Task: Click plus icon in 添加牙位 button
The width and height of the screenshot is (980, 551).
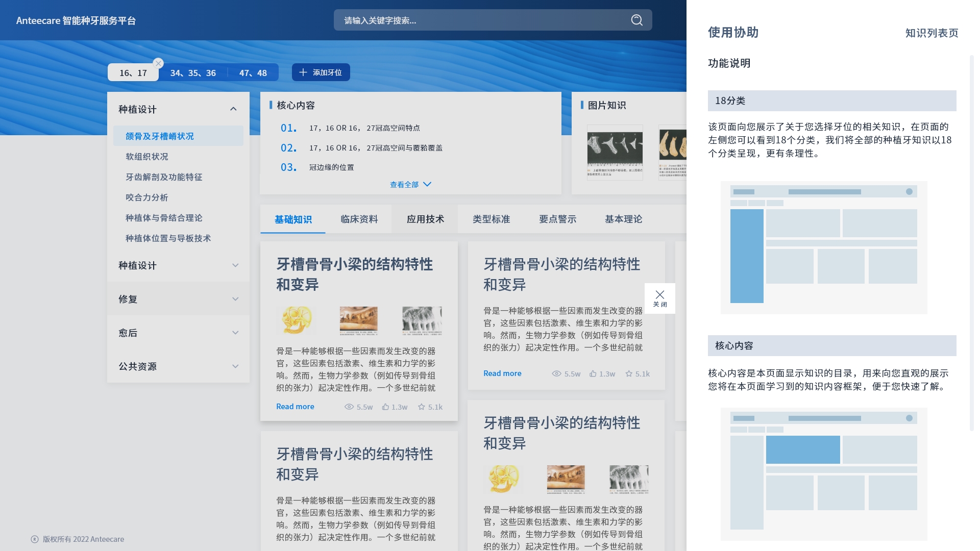Action: coord(303,72)
